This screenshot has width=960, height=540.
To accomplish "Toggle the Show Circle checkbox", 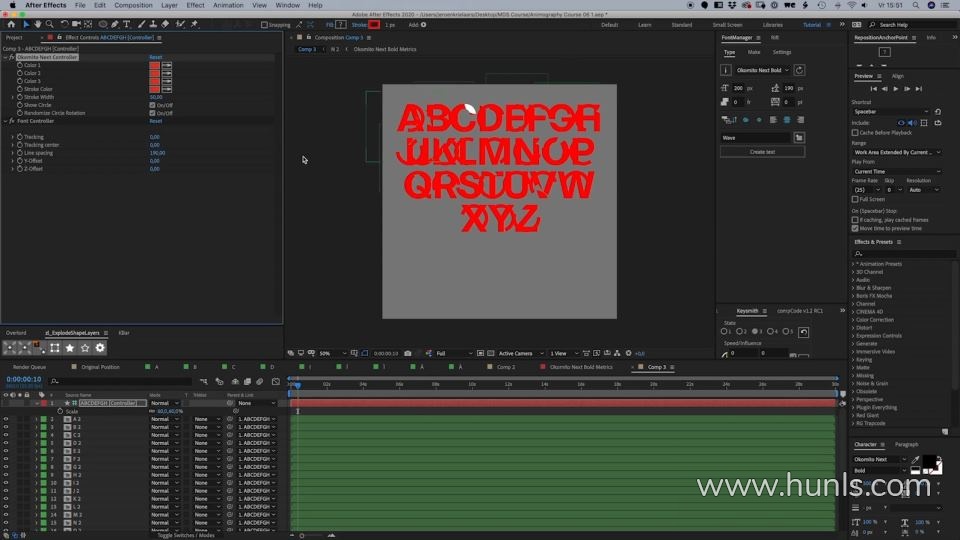I will coord(152,105).
